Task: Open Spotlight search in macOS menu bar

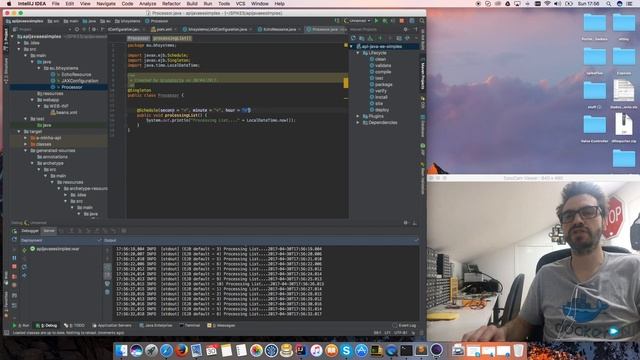Action: tap(608, 4)
